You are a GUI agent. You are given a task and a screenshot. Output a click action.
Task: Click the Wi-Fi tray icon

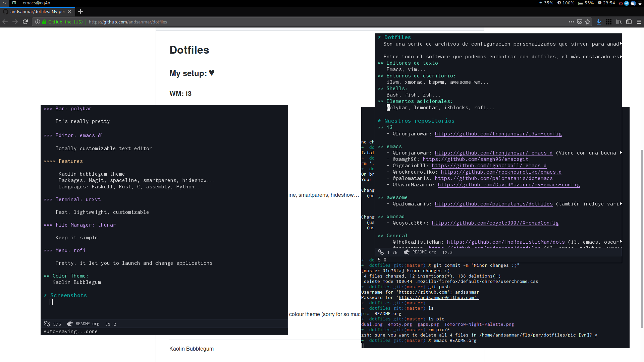640,4
